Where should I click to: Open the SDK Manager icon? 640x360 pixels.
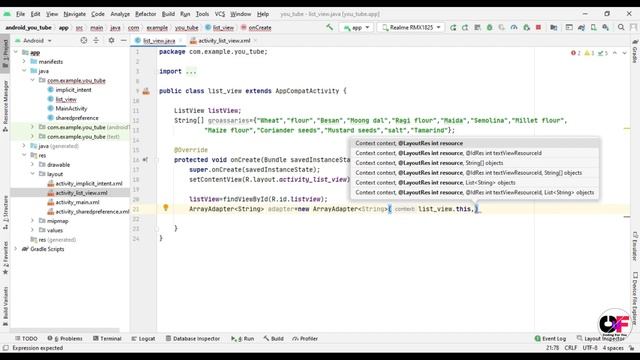coord(605,27)
